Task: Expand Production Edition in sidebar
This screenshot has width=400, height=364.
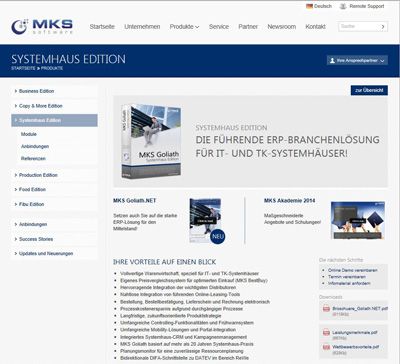Action: pos(54,175)
